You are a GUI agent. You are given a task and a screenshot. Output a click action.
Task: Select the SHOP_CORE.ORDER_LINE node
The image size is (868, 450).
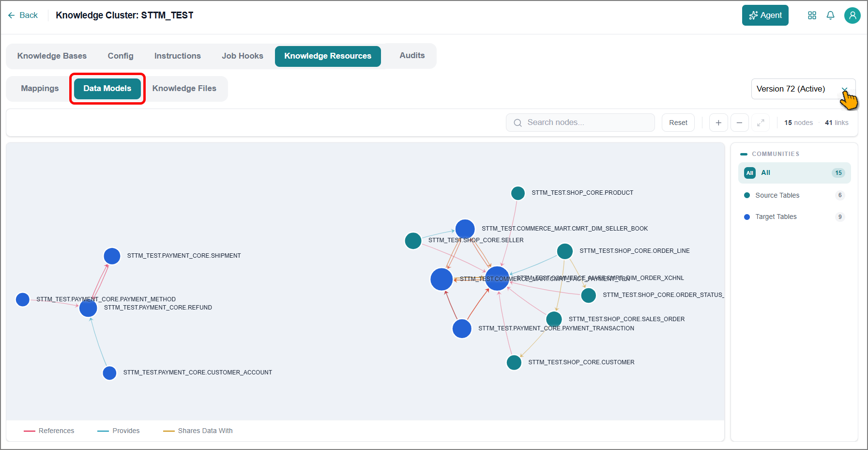point(565,251)
